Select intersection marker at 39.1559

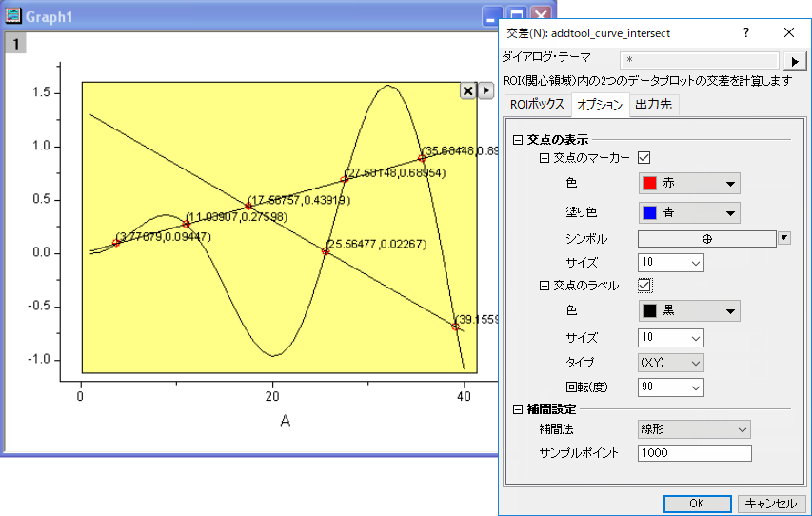tap(455, 327)
